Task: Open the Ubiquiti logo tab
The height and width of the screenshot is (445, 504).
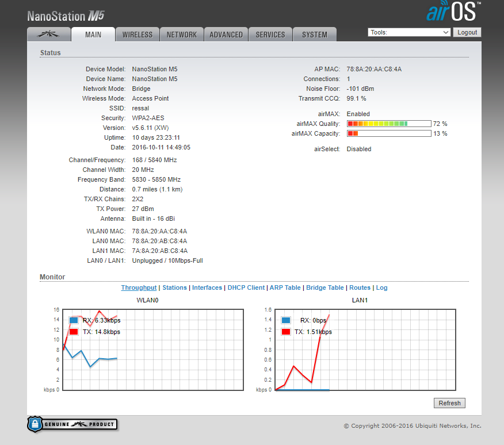Action: (49, 34)
